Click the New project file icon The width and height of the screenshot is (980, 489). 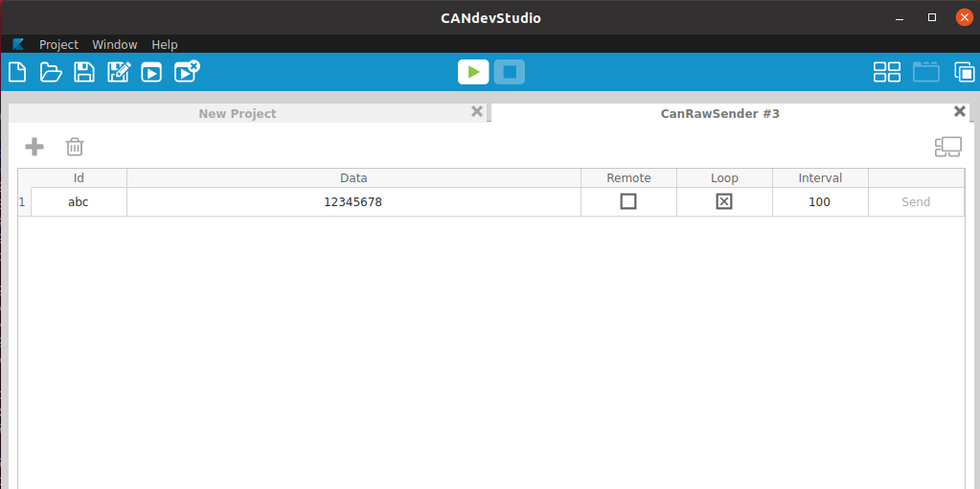pos(17,72)
